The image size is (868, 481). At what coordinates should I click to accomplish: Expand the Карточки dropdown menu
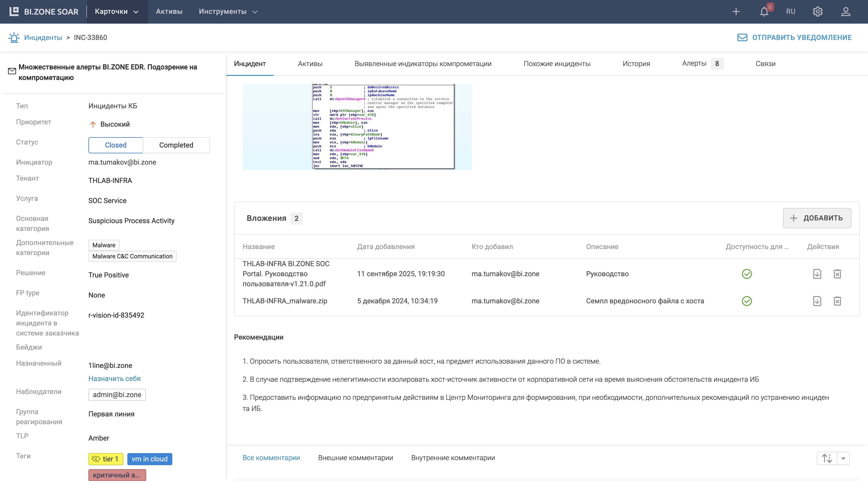pos(117,12)
